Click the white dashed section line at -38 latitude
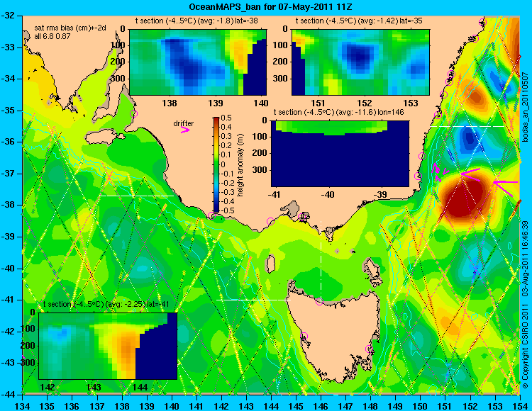The width and height of the screenshot is (532, 411). click(x=136, y=196)
